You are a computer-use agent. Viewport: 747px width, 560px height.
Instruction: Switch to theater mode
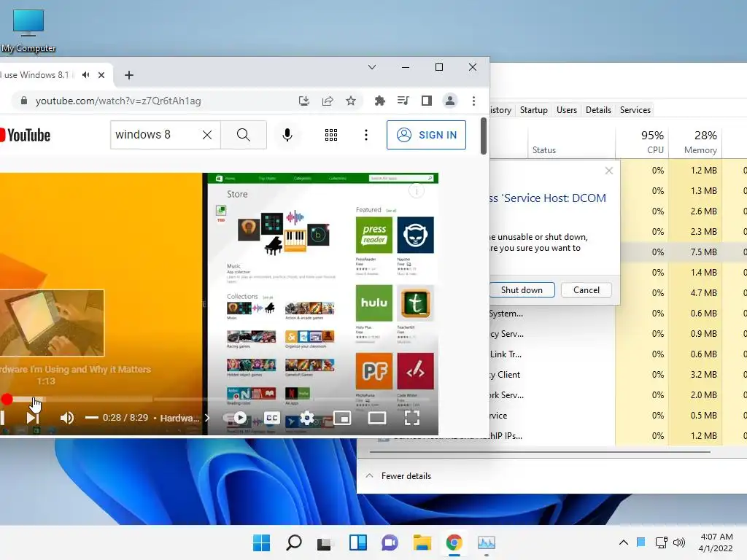[x=377, y=418]
